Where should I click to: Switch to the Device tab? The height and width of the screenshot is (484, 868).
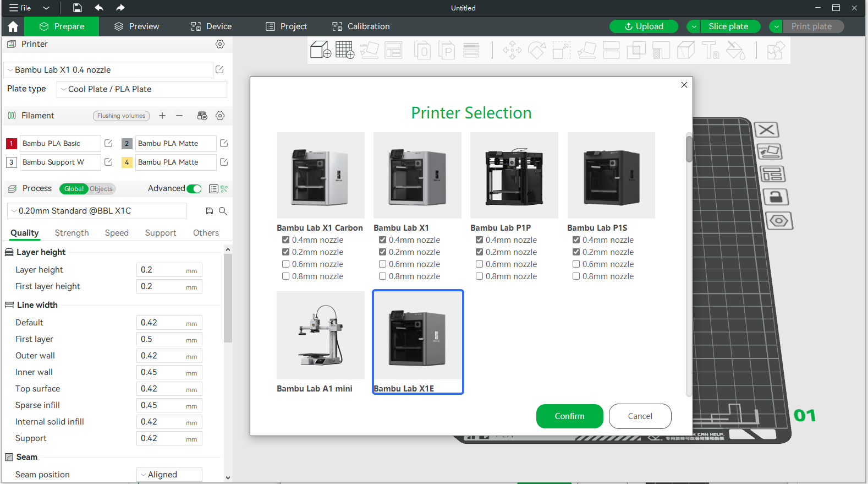pos(211,26)
